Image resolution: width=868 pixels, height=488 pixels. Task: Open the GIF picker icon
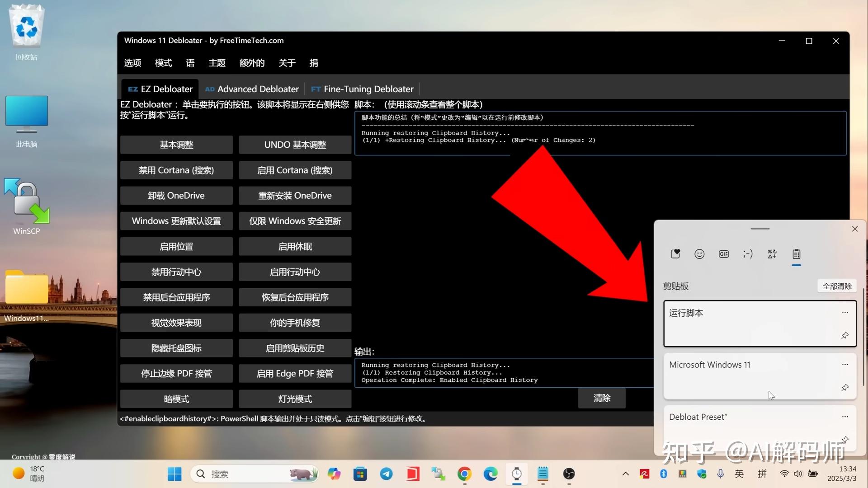[x=723, y=254]
